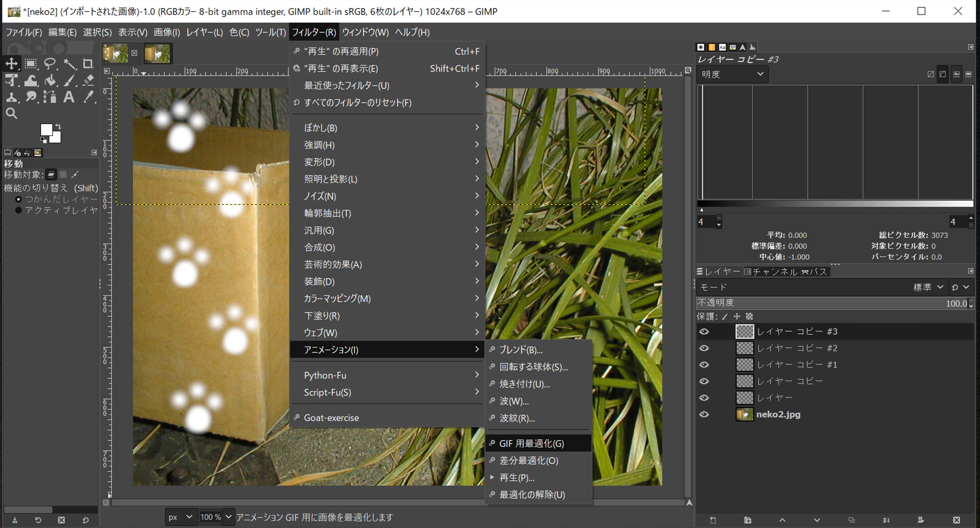Open the 100% zoom level dropdown
The width and height of the screenshot is (980, 528).
point(228,517)
